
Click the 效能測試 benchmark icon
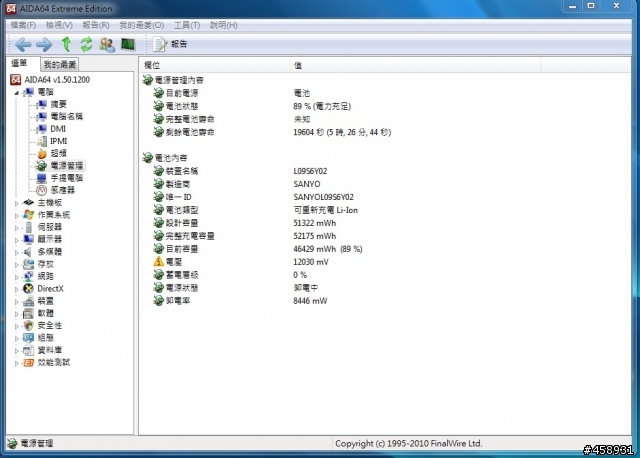(x=29, y=362)
